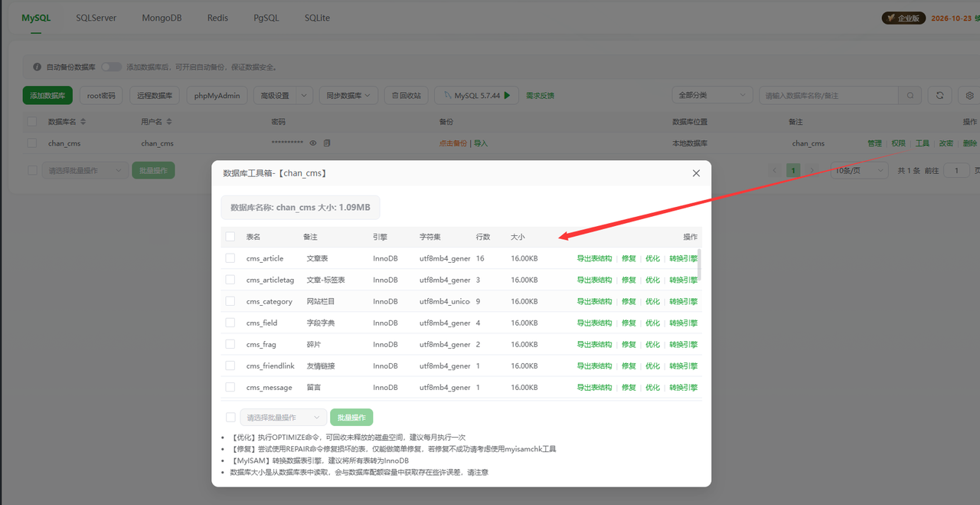Select the cms_frag row checkbox
This screenshot has height=505, width=980.
point(230,344)
